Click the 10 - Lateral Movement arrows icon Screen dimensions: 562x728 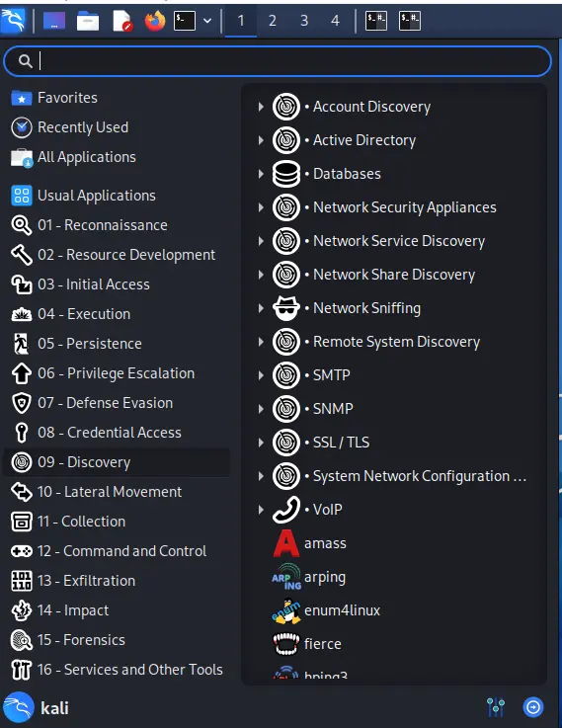[x=22, y=492]
